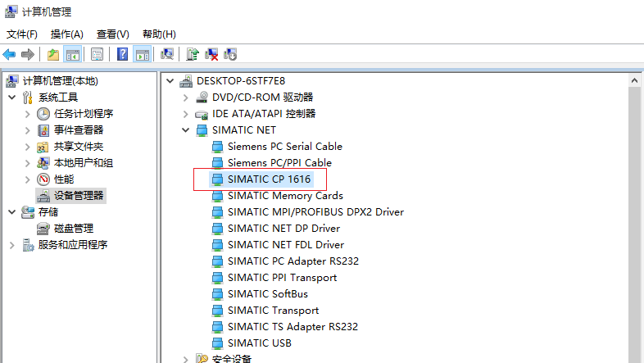The width and height of the screenshot is (644, 363).
Task: Click the 性能 monitor icon
Action: pyautogui.click(x=43, y=179)
